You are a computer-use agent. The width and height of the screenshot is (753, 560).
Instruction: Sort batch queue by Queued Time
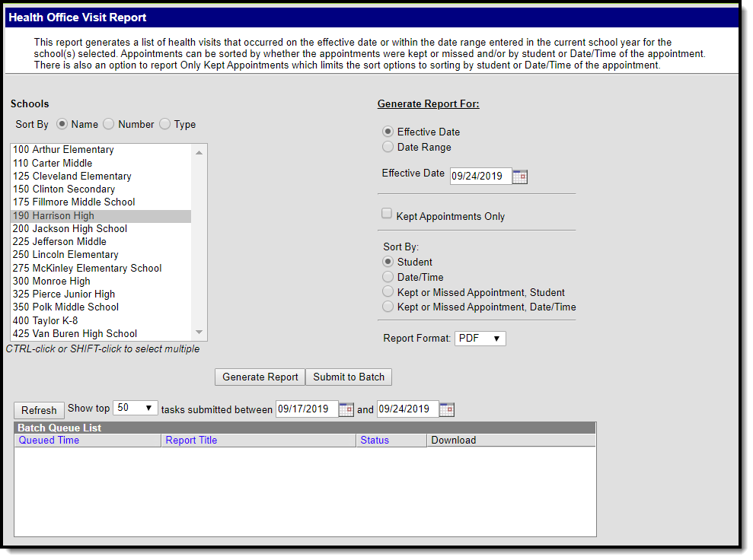point(49,440)
